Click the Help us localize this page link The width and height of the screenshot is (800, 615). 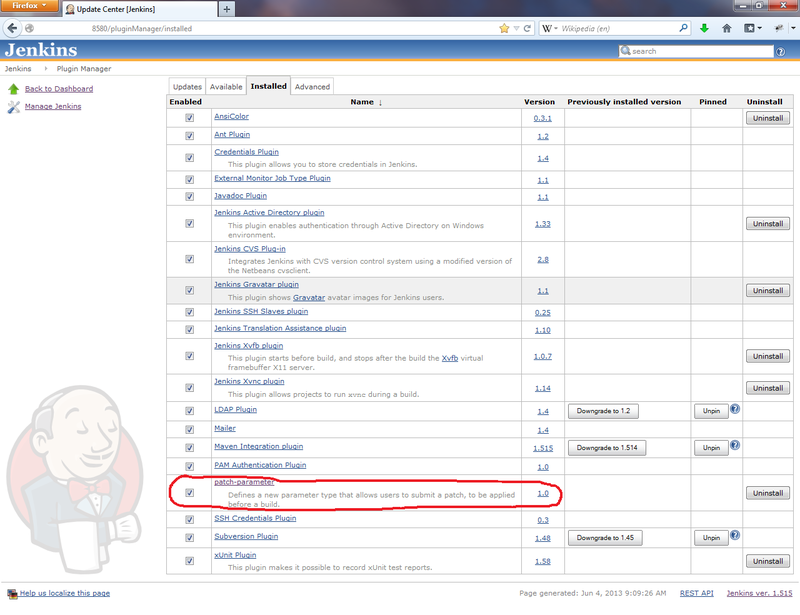coord(65,593)
